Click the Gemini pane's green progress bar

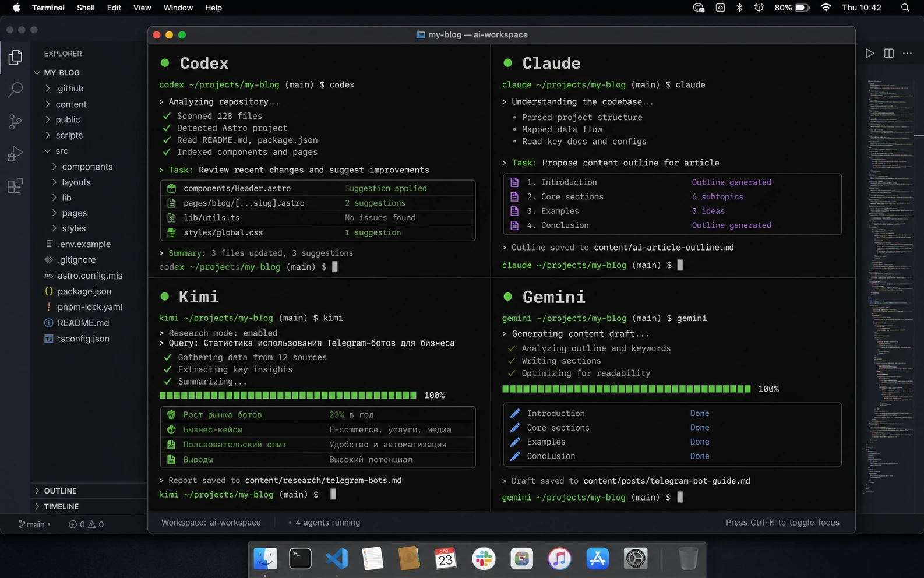pyautogui.click(x=627, y=389)
